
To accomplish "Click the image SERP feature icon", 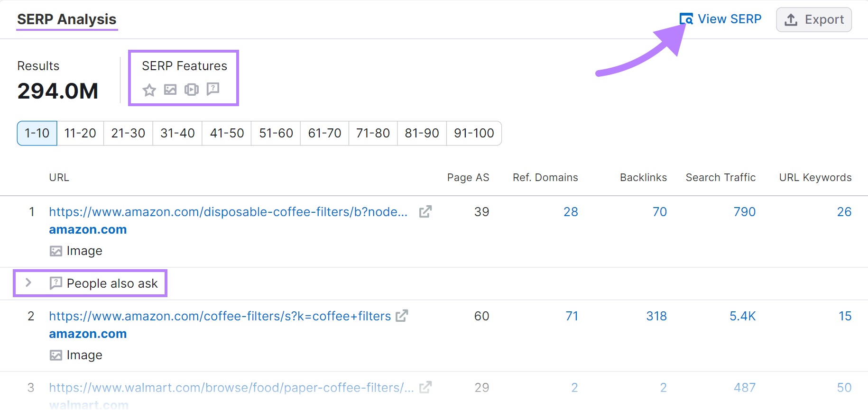I will 170,90.
